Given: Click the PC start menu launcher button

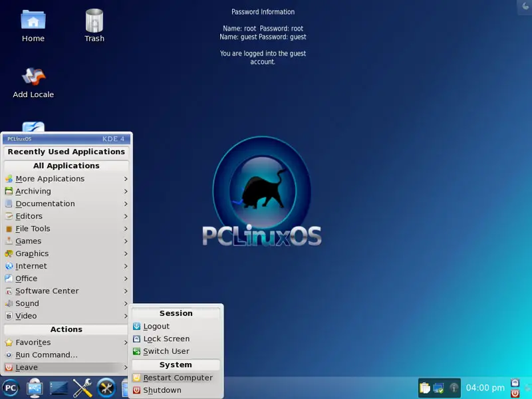Looking at the screenshot, I should tap(11, 388).
